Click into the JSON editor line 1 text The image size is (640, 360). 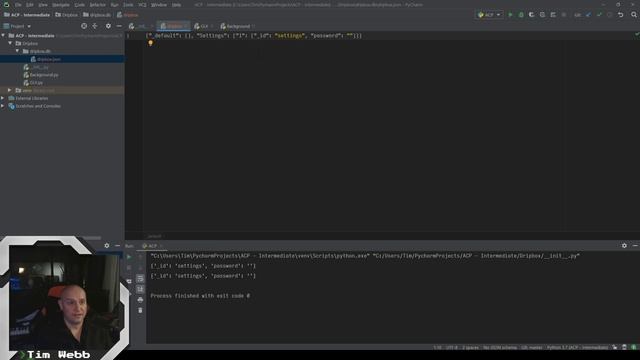tap(253, 36)
